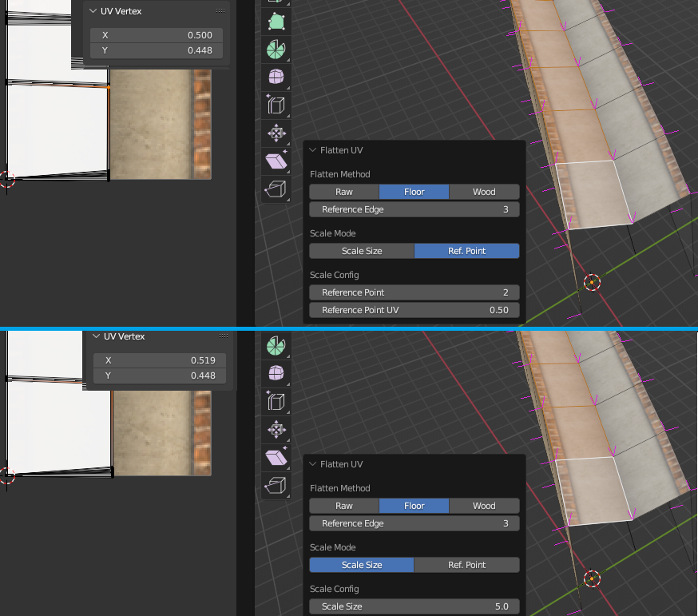This screenshot has width=698, height=616.
Task: Click lower panel Reference Edge field
Action: point(414,523)
